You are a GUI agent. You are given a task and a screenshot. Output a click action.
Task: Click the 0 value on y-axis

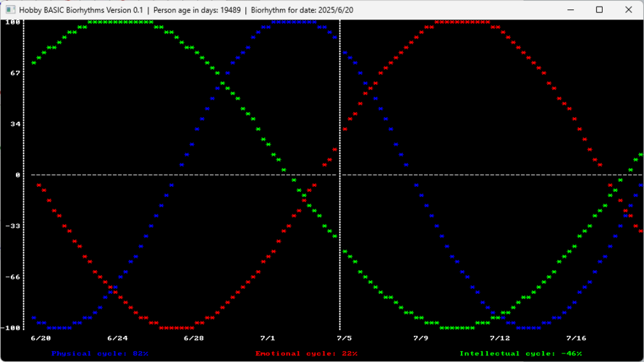click(17, 175)
